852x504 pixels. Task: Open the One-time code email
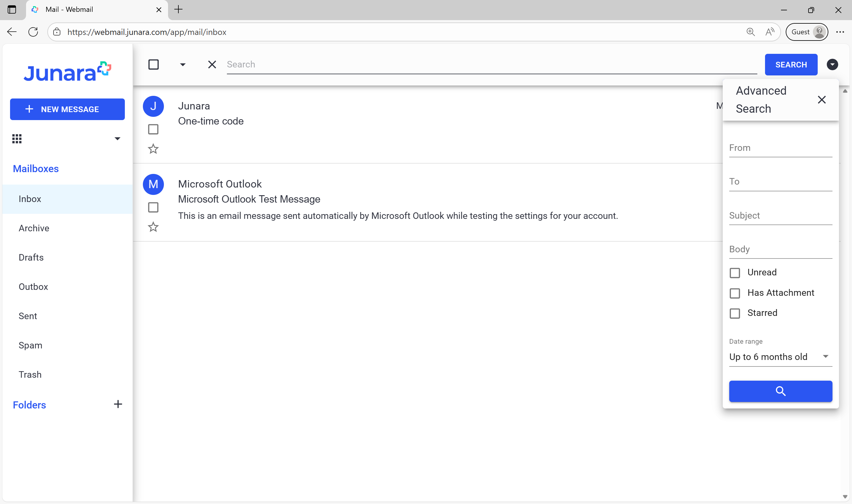[x=211, y=121]
